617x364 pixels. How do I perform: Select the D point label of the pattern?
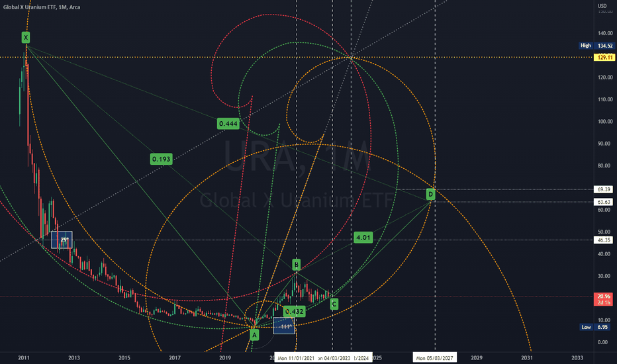coord(431,194)
